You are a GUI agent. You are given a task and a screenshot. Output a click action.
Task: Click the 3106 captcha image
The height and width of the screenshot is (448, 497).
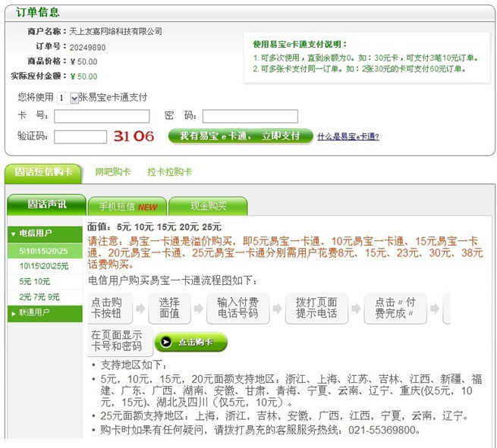[x=134, y=136]
